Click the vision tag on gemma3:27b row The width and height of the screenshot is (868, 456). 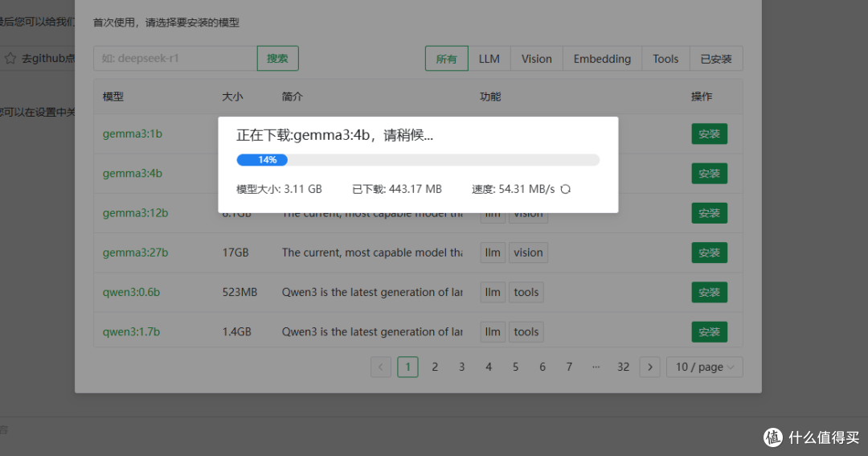pos(528,253)
